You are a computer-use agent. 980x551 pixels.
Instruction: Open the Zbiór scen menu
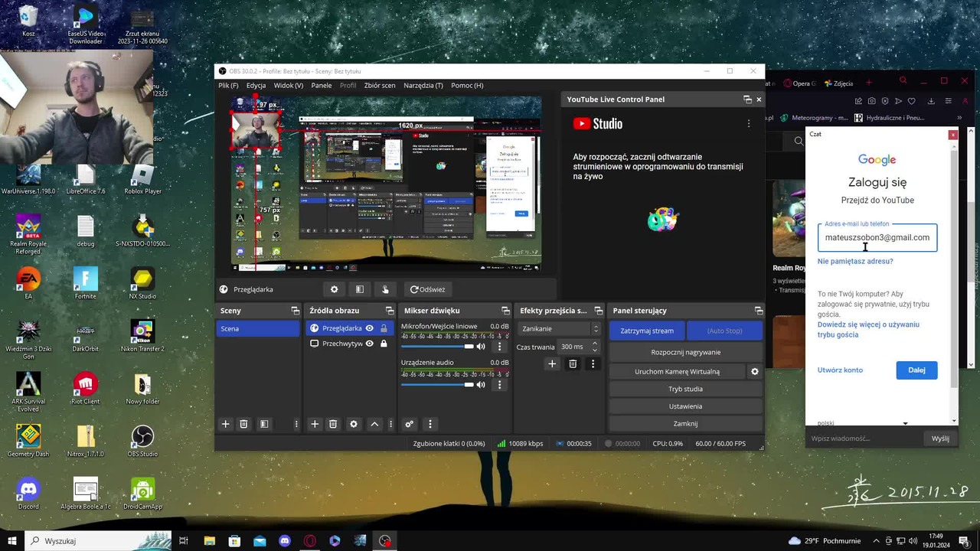point(380,86)
